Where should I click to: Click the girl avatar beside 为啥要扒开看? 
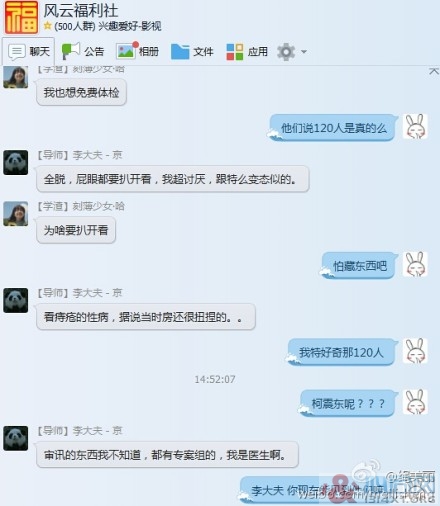coord(16,214)
